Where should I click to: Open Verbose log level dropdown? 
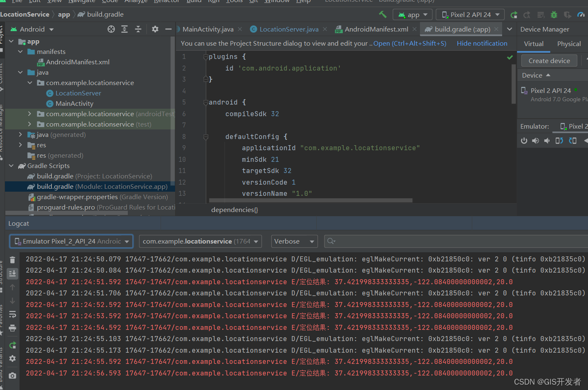pyautogui.click(x=294, y=241)
